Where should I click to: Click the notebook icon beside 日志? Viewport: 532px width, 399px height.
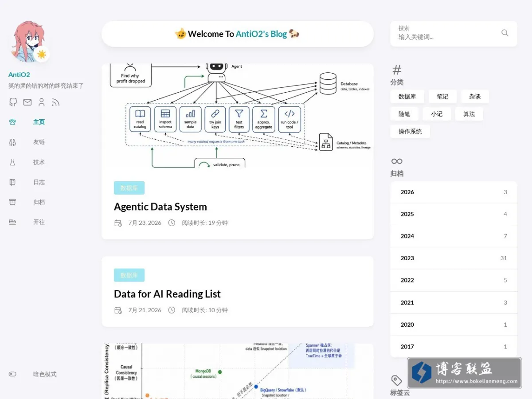[x=12, y=182]
